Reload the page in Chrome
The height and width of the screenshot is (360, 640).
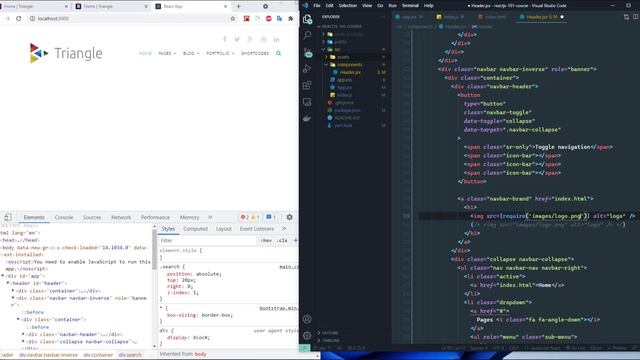18,18
